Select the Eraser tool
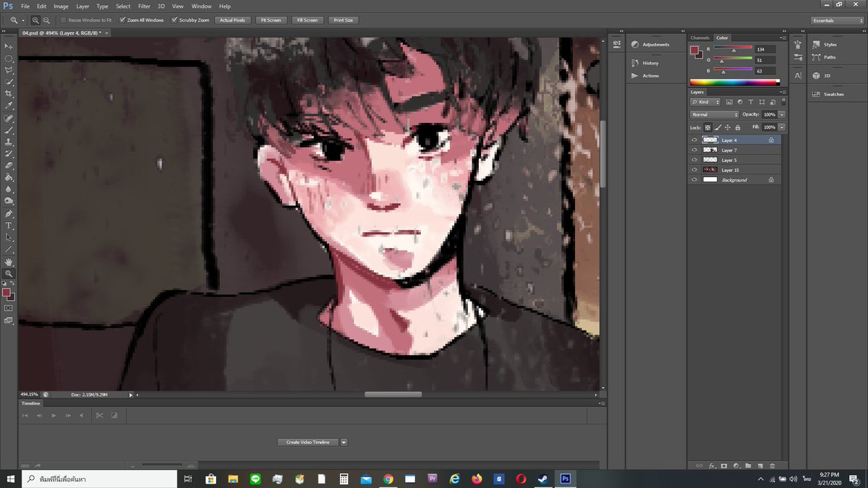The image size is (868, 488). [x=9, y=166]
